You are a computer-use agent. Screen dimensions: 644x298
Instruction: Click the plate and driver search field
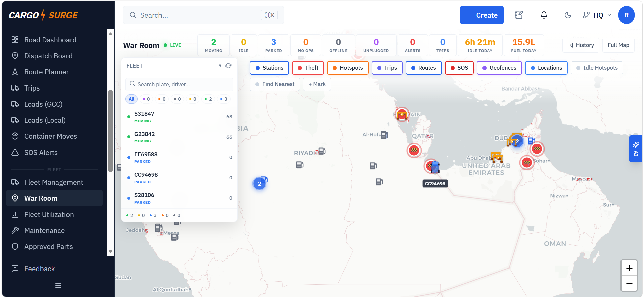point(179,84)
